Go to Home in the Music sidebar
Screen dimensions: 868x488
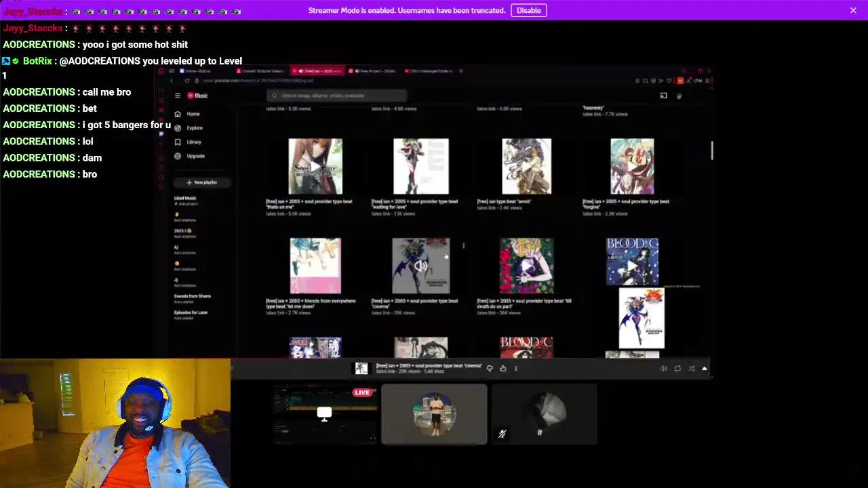click(x=187, y=114)
